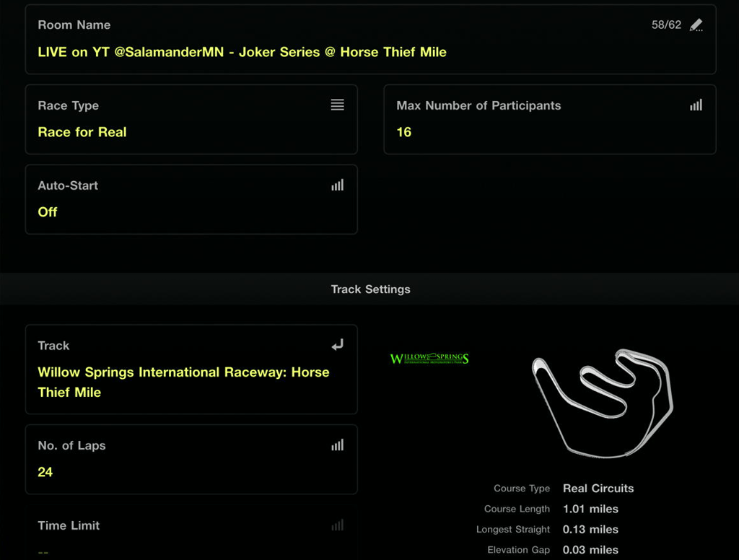Edit the Room Name field
Screen dimensions: 739x560
coord(370,39)
